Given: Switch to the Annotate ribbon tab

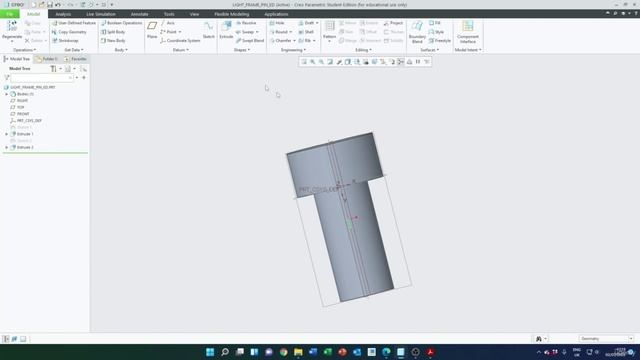Looking at the screenshot, I should pyautogui.click(x=140, y=14).
